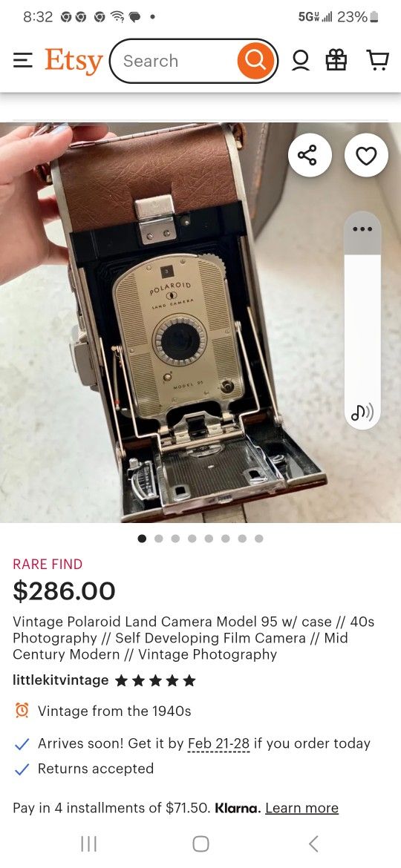Viewport: 401px width, 868px height.
Task: Favorite the item with the heart icon
Action: [x=366, y=156]
